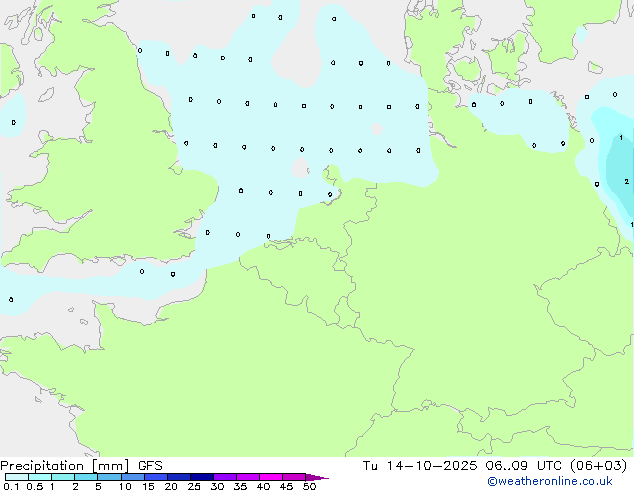The image size is (634, 490).
Task: Click the "Tu 14-10-2025" date text
Action: 420,466
